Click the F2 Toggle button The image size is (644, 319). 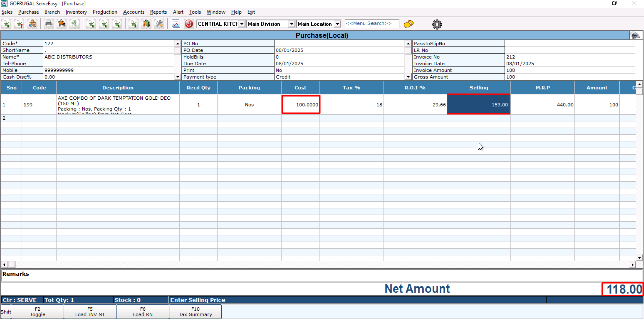click(37, 312)
